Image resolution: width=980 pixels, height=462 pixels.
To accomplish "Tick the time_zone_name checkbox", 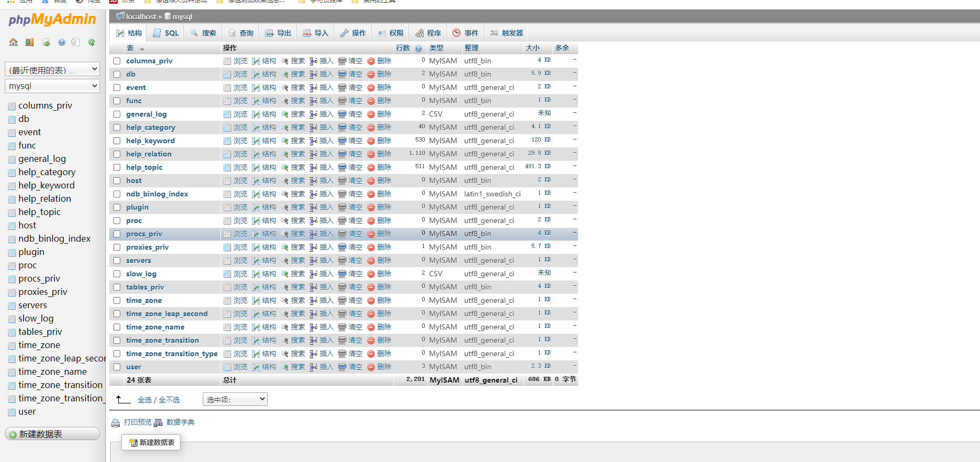I will 117,327.
